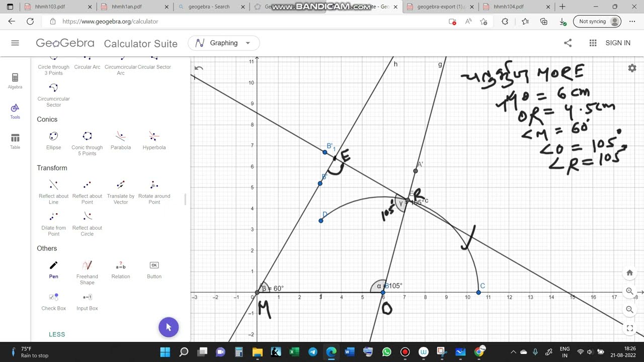Screen dimensions: 644x362
Task: Click the purple Move tool floating button
Action: coord(169,327)
